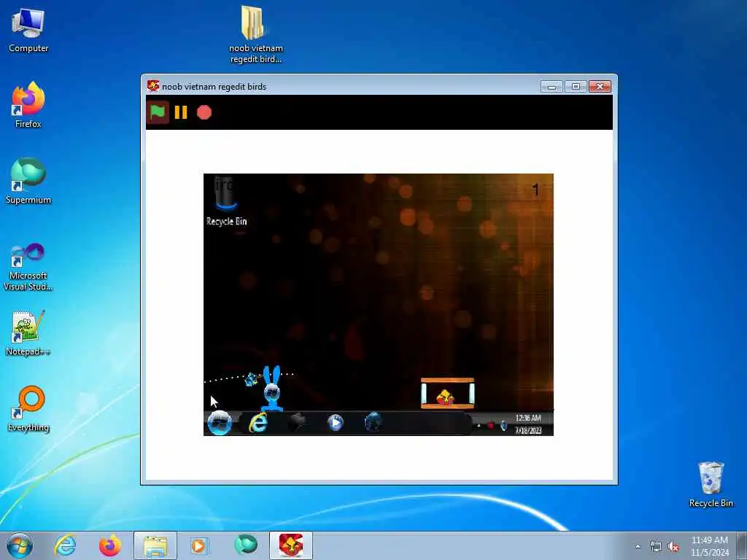Open Windows Explorer from the taskbar
The width and height of the screenshot is (747, 560).
tap(155, 545)
